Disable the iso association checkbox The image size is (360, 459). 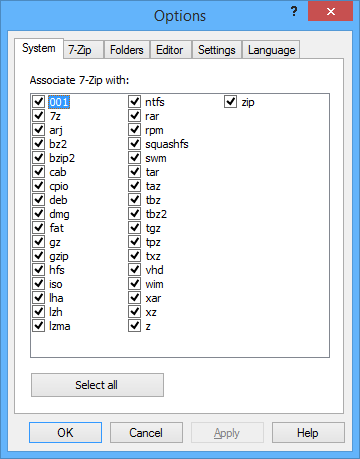pyautogui.click(x=39, y=284)
